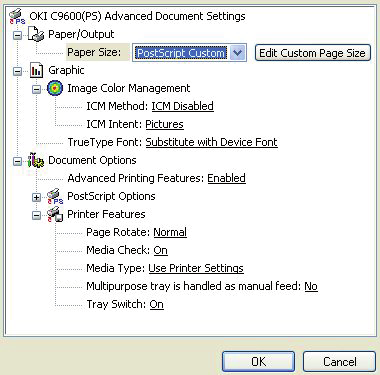Collapse the Image Color Management node
The width and height of the screenshot is (380, 375).
36,89
